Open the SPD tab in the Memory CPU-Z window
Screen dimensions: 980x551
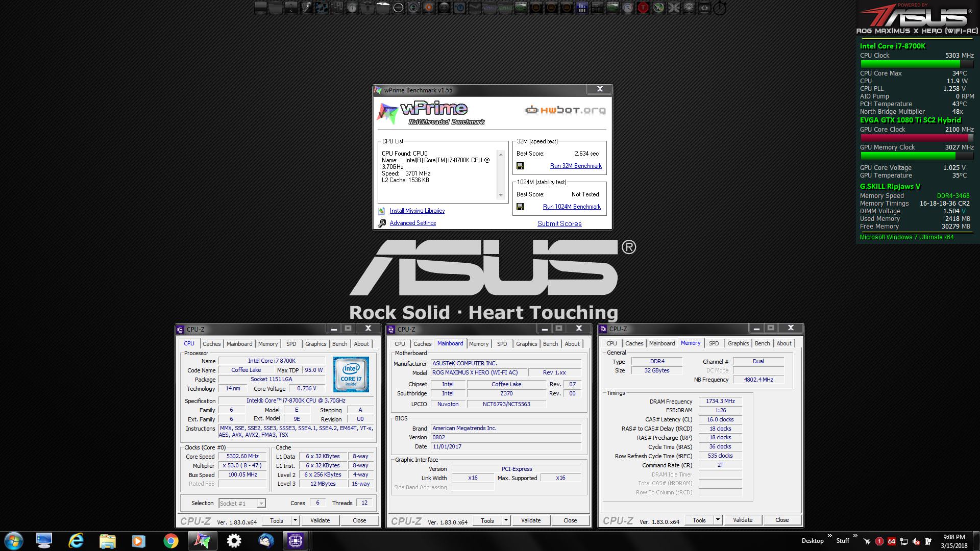714,343
